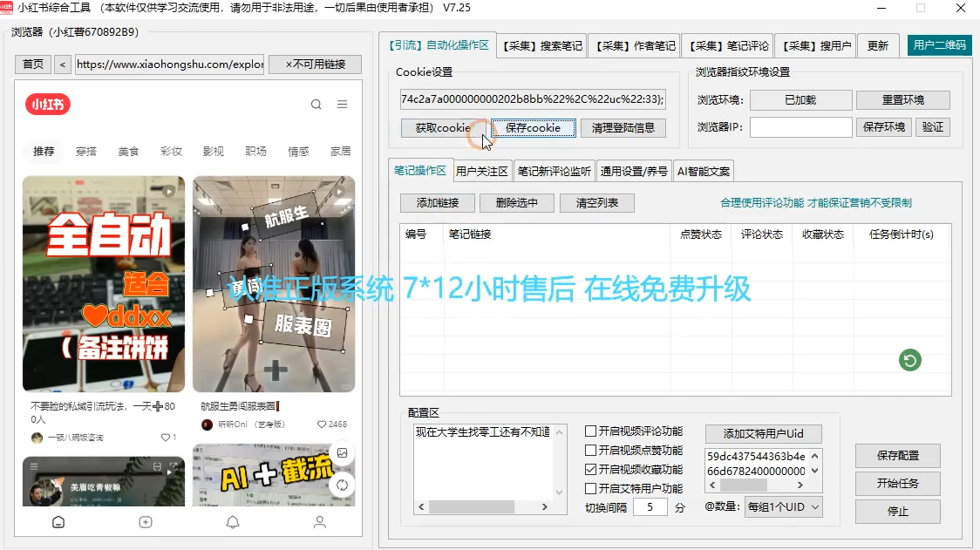Screen dimensions: 980x550
Task: Click 清理登陆信息 button
Action: click(623, 128)
